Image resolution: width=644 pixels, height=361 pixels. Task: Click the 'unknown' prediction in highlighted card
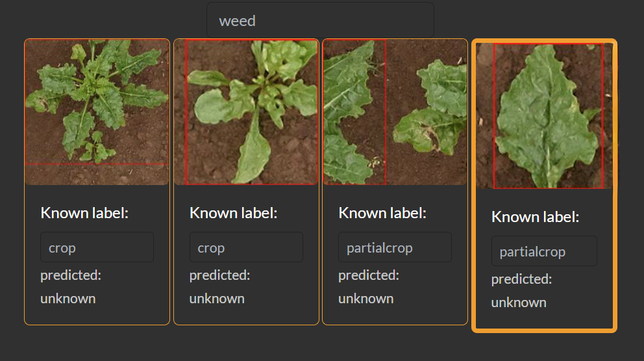[x=519, y=303]
